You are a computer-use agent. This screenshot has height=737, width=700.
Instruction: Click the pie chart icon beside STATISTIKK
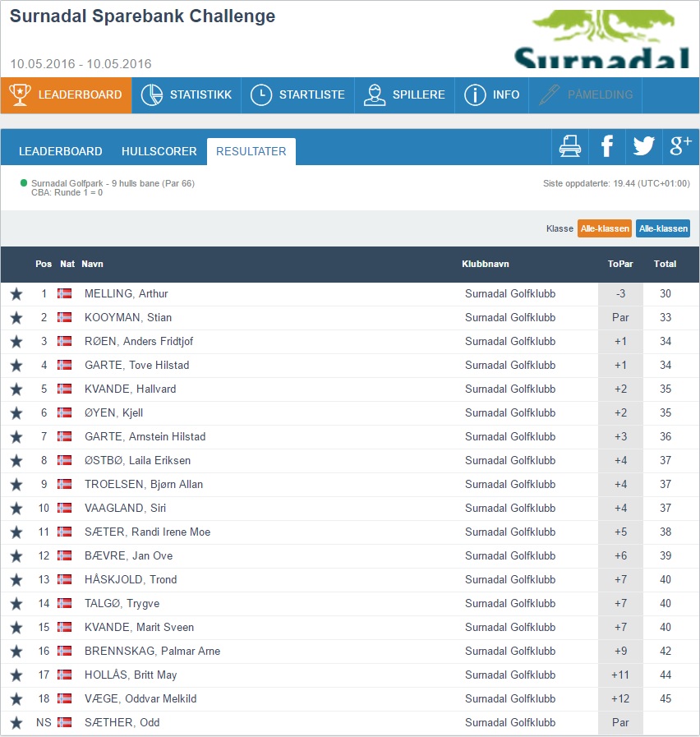pyautogui.click(x=152, y=94)
